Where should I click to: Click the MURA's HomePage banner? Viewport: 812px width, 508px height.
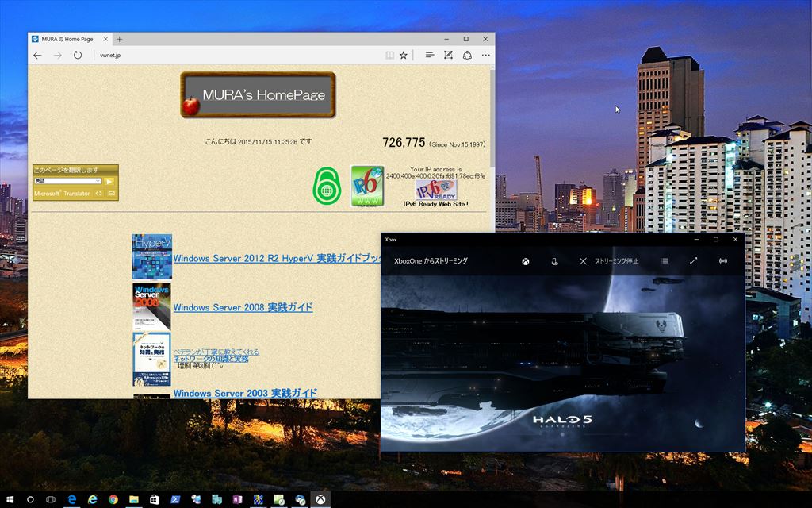[x=258, y=94]
